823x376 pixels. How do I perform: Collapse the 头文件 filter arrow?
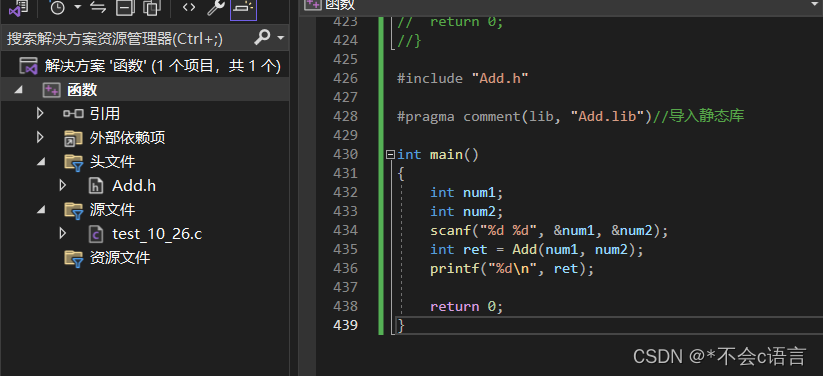[41, 162]
